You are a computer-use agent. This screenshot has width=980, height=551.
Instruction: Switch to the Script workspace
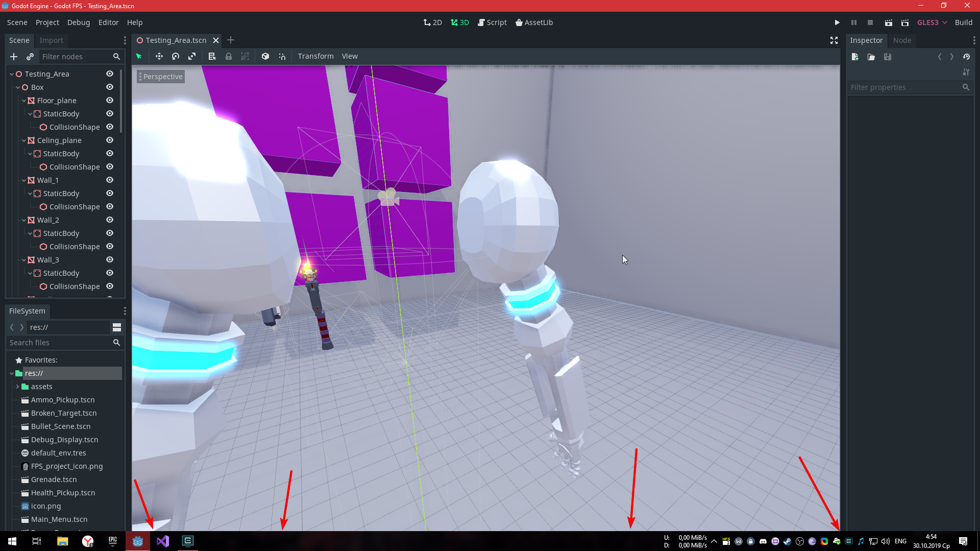coord(492,22)
